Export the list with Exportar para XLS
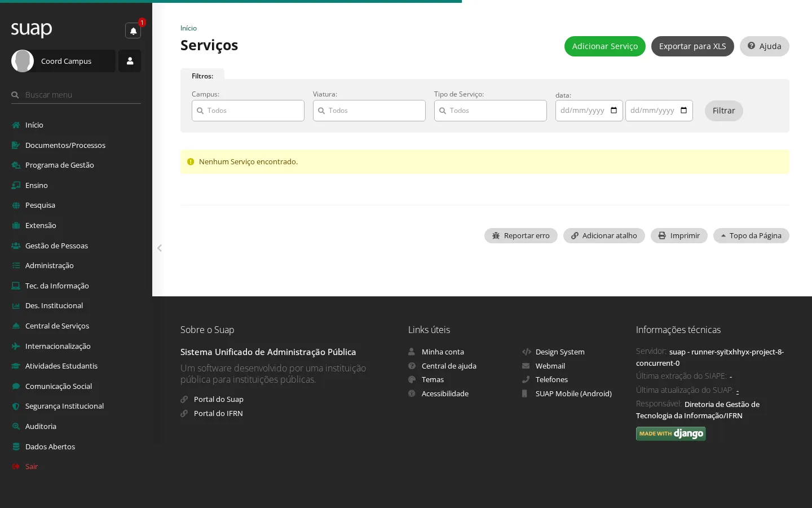This screenshot has height=508, width=812. click(x=692, y=46)
